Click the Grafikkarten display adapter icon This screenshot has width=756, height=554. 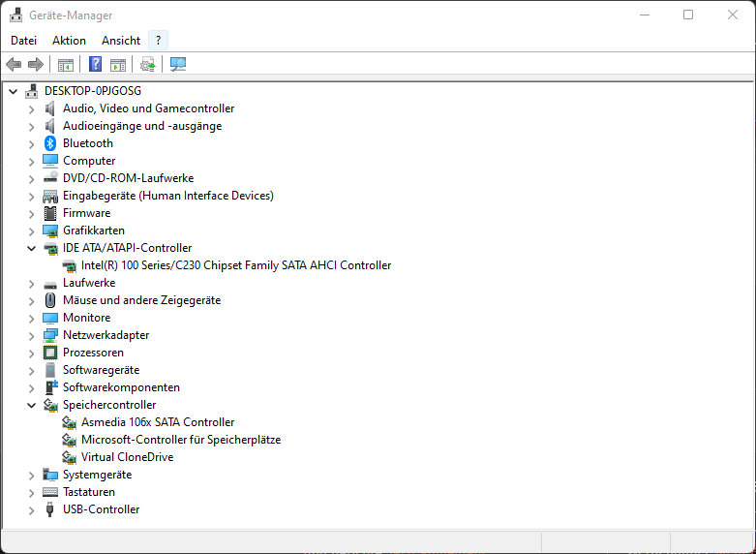(50, 231)
